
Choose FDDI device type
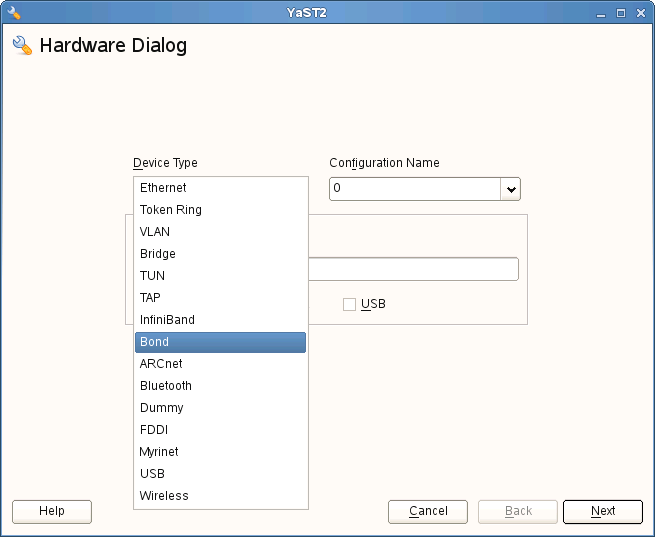(221, 430)
